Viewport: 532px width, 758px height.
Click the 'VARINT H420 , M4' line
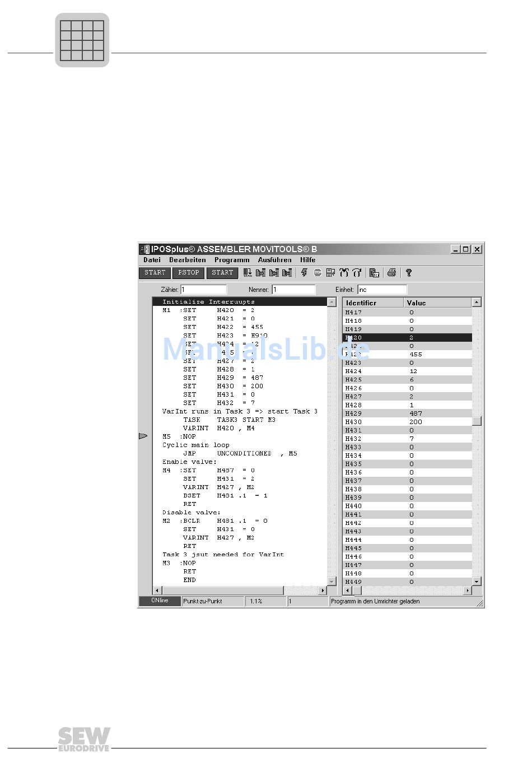coord(219,428)
